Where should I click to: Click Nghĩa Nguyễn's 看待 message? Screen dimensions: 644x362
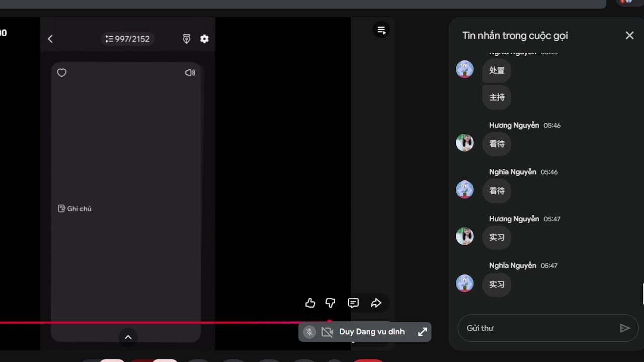[497, 191]
